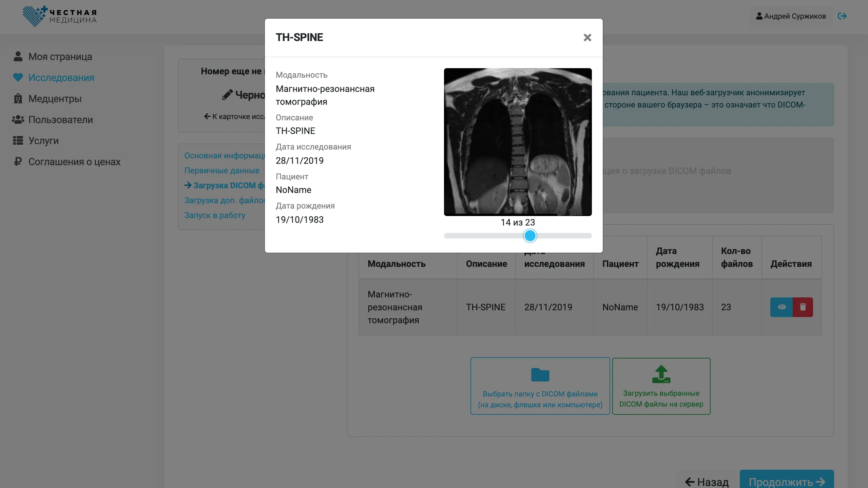
Task: Open Соглашения о ценах
Action: click(x=74, y=162)
